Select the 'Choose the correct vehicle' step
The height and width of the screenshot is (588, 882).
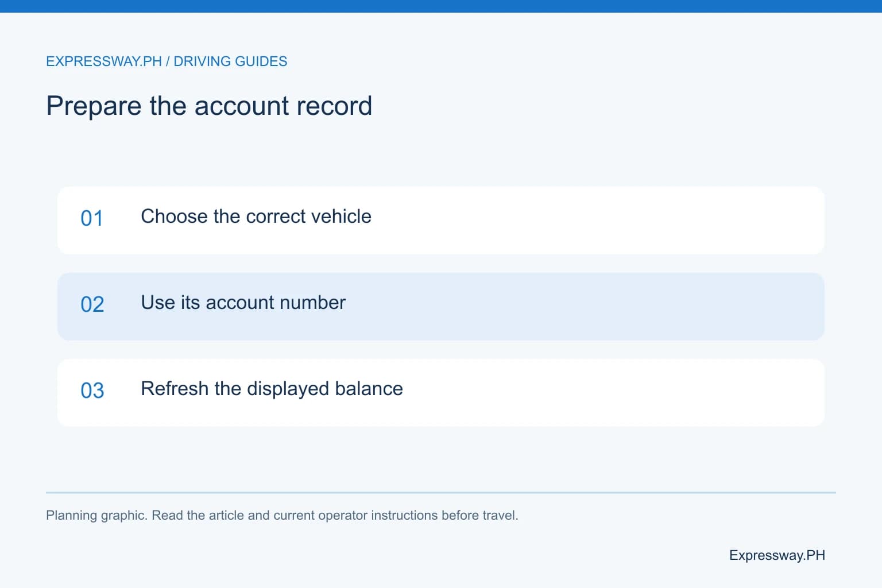pos(441,220)
